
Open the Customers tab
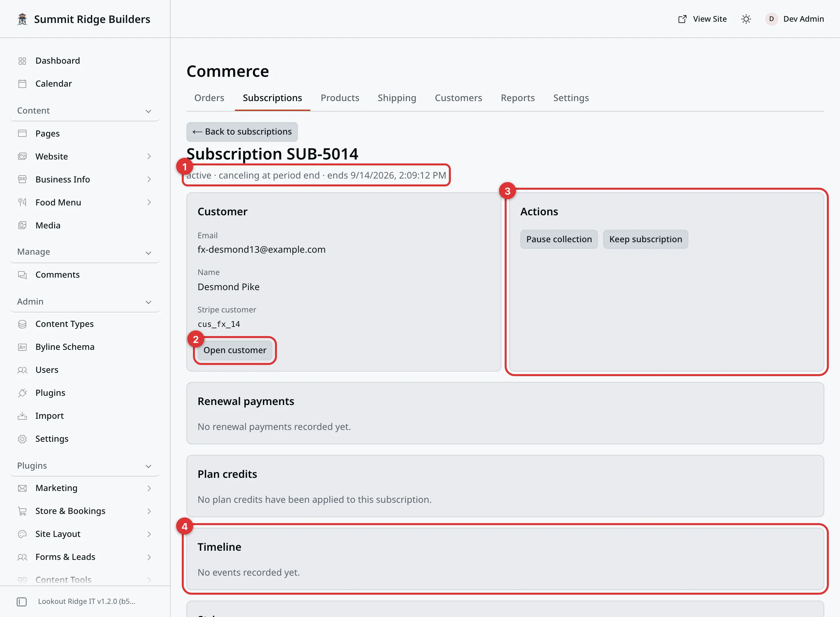458,98
